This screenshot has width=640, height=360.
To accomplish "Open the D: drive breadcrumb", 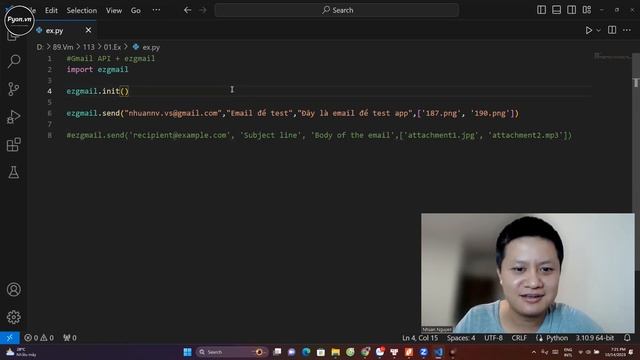I will (40, 47).
